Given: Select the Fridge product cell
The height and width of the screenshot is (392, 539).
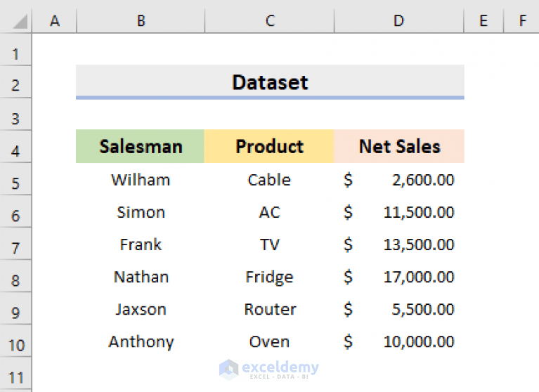Looking at the screenshot, I should (269, 276).
